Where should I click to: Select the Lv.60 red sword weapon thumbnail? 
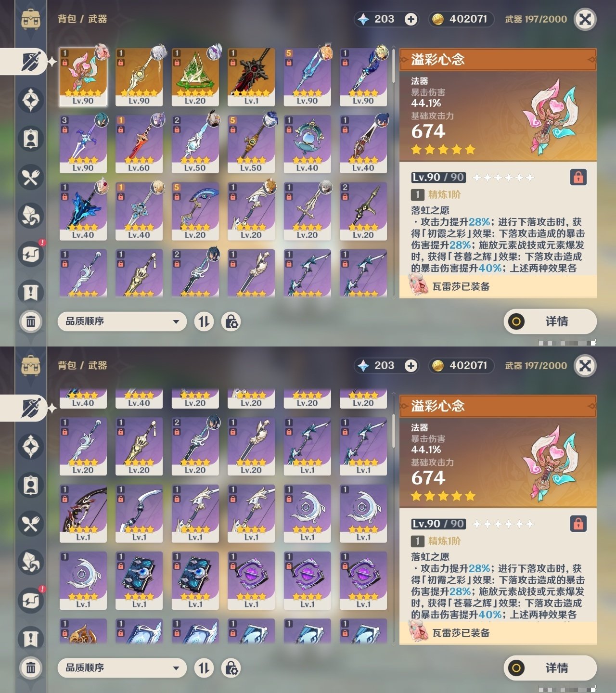click(139, 144)
